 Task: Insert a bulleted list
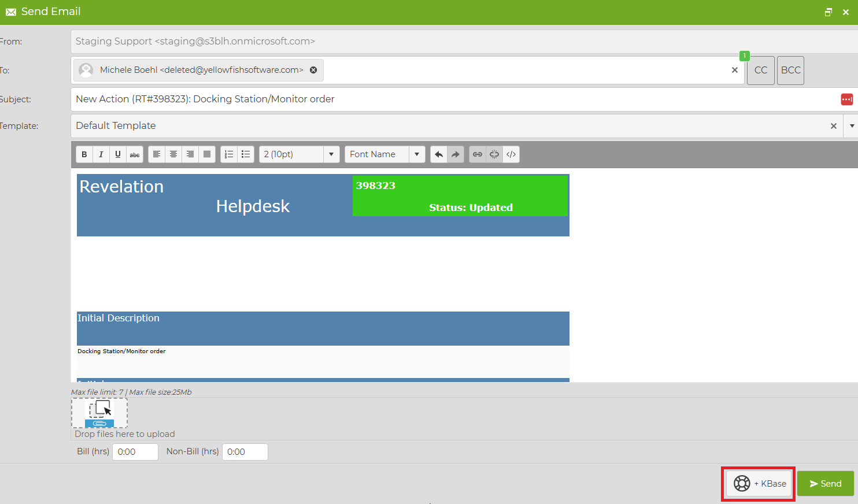pyautogui.click(x=246, y=154)
